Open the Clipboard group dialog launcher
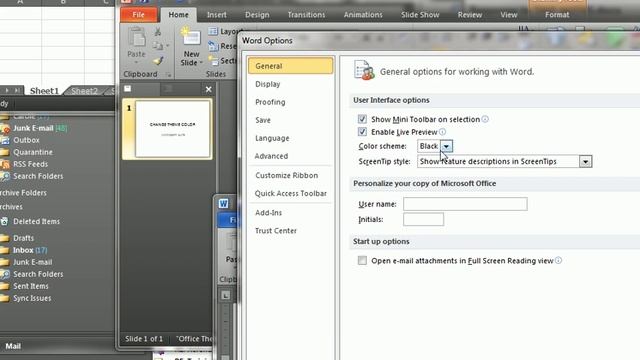 pos(169,75)
